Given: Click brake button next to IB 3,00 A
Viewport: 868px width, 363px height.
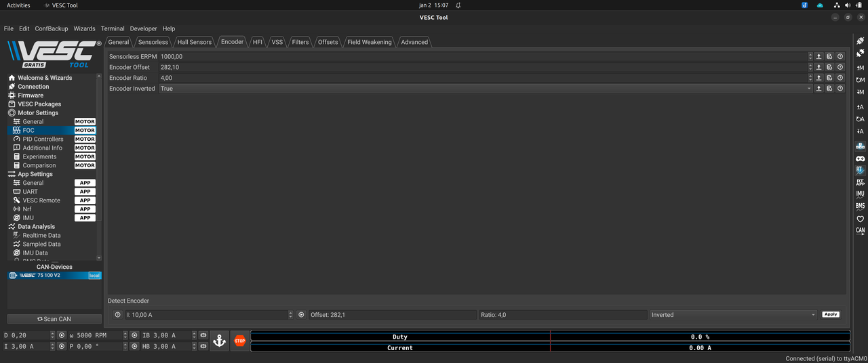Looking at the screenshot, I should coord(203,335).
